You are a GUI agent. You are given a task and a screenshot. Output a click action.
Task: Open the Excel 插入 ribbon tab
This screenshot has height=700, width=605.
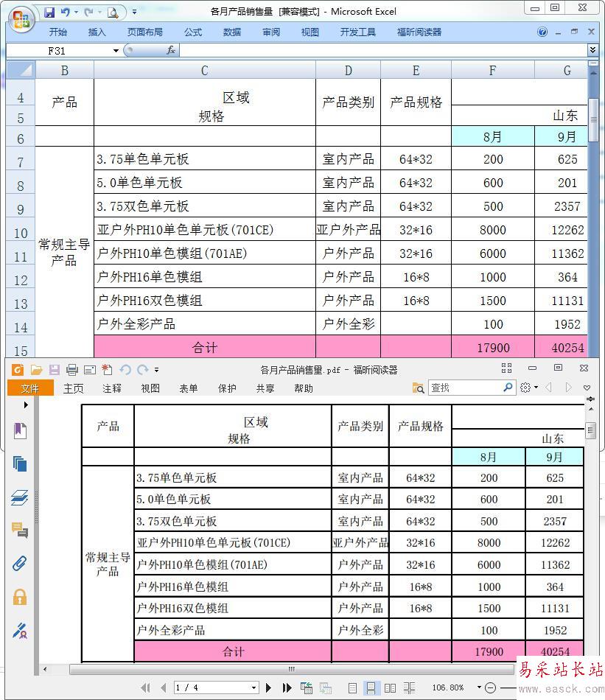pyautogui.click(x=97, y=32)
